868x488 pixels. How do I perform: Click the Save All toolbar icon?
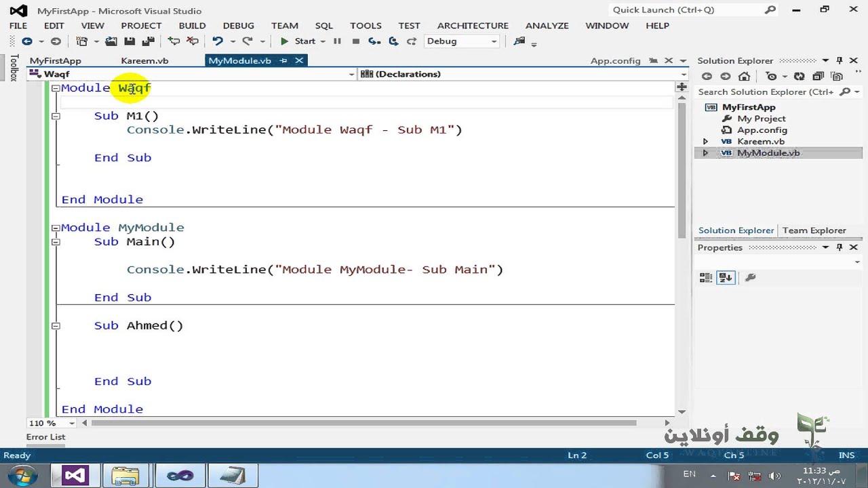coord(149,41)
